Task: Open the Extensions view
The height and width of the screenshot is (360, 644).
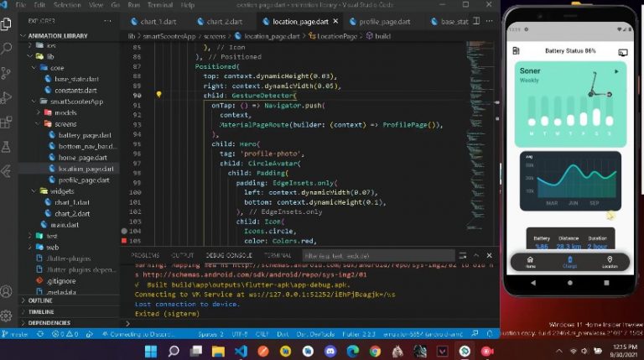Action: pyautogui.click(x=6, y=123)
